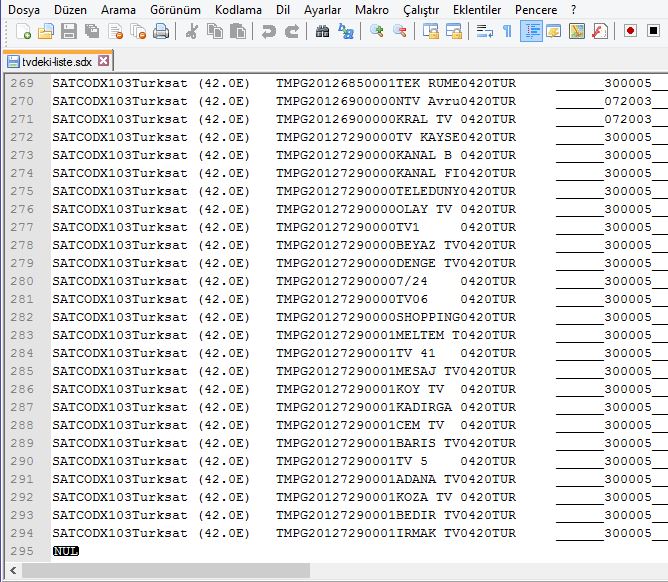Viewport: 668px width, 582px height.
Task: Click 'KADIRGA' on line 287
Action: coord(424,407)
